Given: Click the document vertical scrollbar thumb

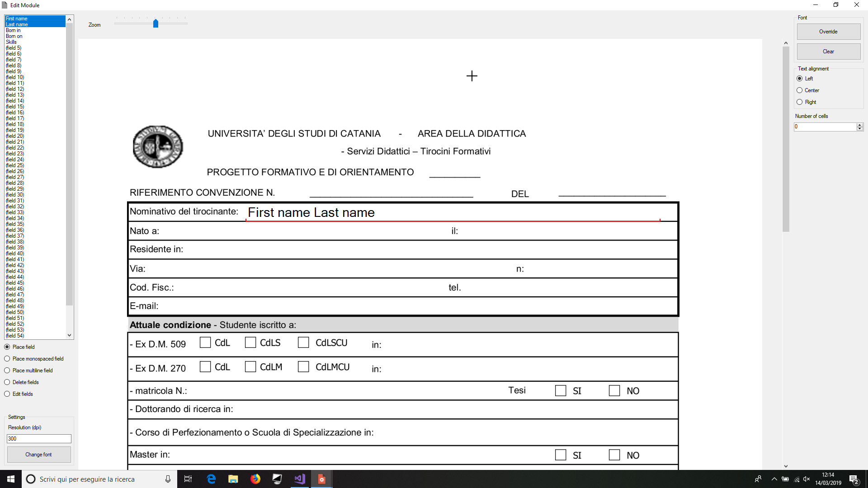Looking at the screenshot, I should pyautogui.click(x=786, y=139).
